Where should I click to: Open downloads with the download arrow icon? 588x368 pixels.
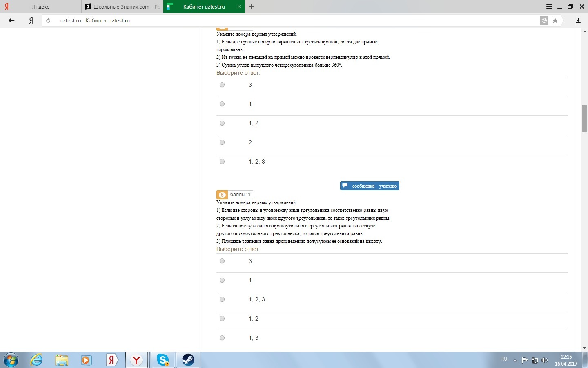tap(578, 20)
